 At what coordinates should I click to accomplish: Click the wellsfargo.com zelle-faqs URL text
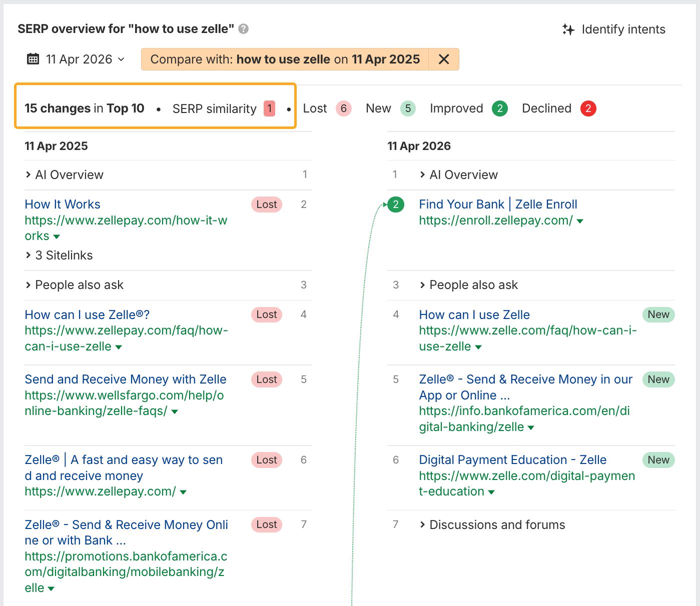click(124, 403)
